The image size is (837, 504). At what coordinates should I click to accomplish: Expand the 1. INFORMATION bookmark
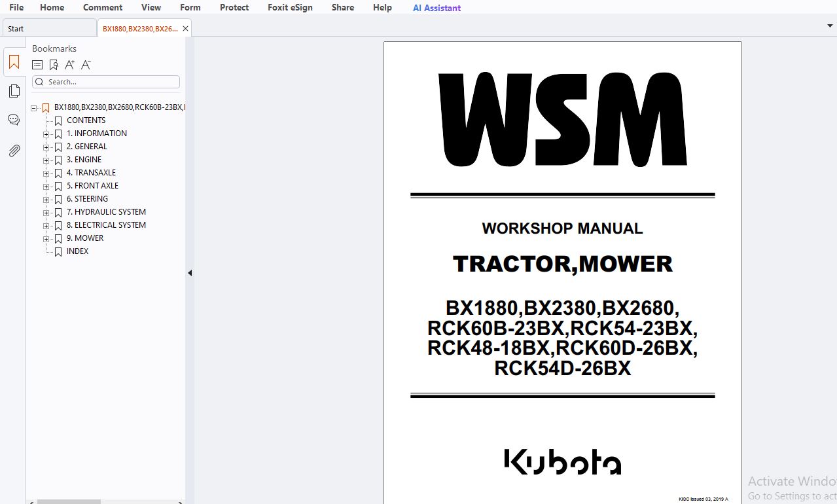(x=46, y=134)
